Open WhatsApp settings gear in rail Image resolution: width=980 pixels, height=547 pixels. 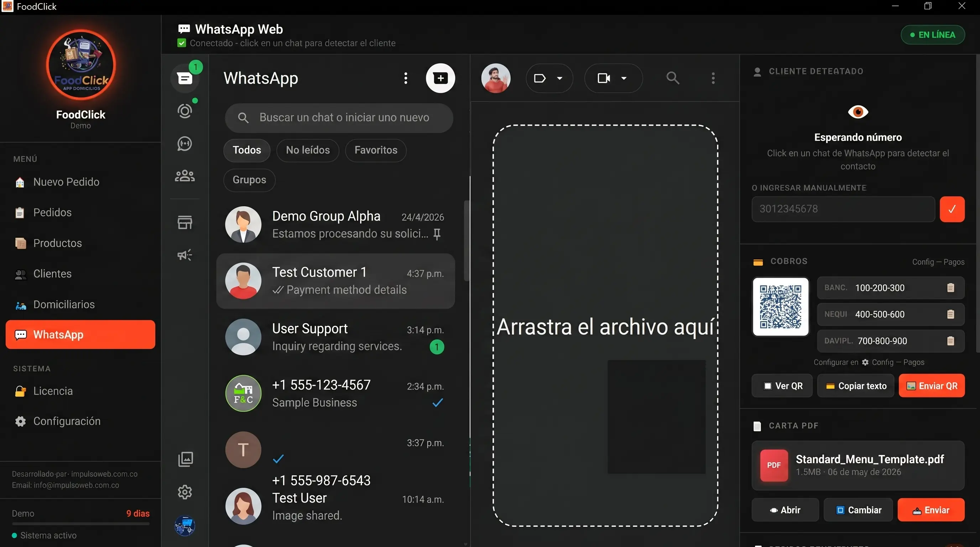(x=185, y=492)
